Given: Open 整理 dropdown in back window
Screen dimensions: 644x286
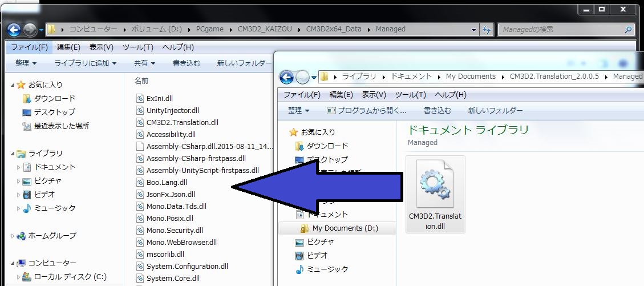Looking at the screenshot, I should 26,63.
